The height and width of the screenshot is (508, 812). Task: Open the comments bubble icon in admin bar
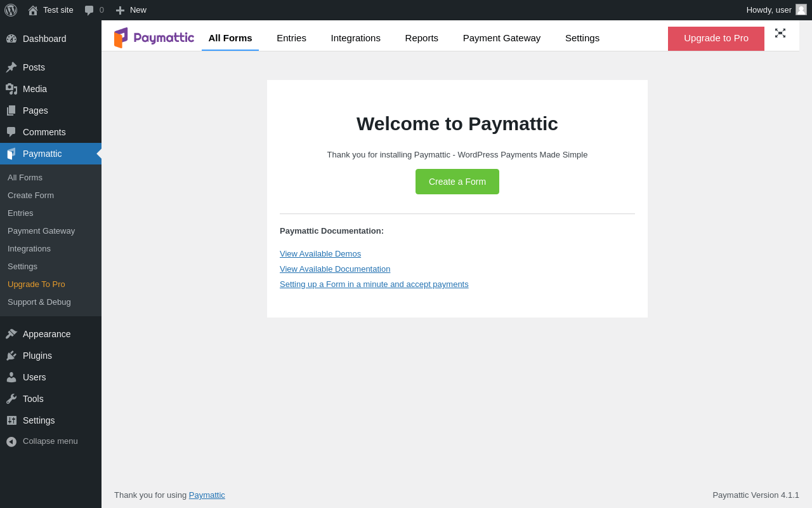coord(89,10)
